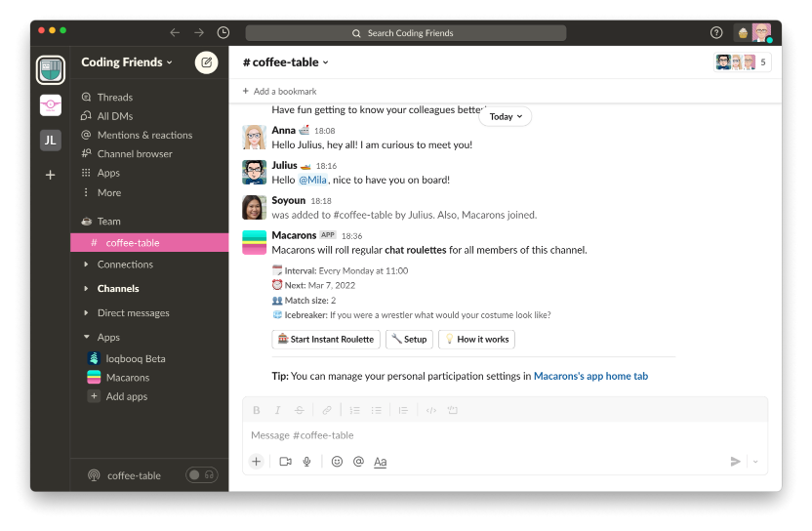Toggle the Aa formatting toolbar
Viewport: 812px width, 531px height.
[380, 462]
